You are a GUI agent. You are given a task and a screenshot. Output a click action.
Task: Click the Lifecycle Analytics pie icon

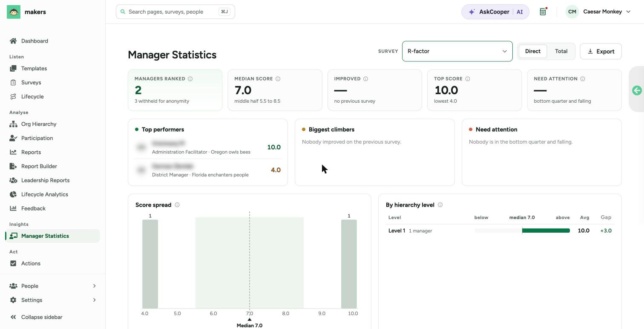(x=13, y=194)
